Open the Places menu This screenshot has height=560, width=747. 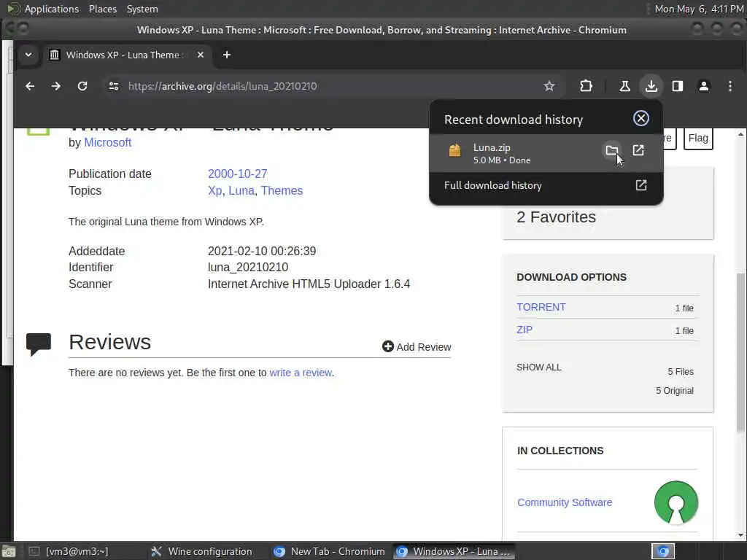102,9
